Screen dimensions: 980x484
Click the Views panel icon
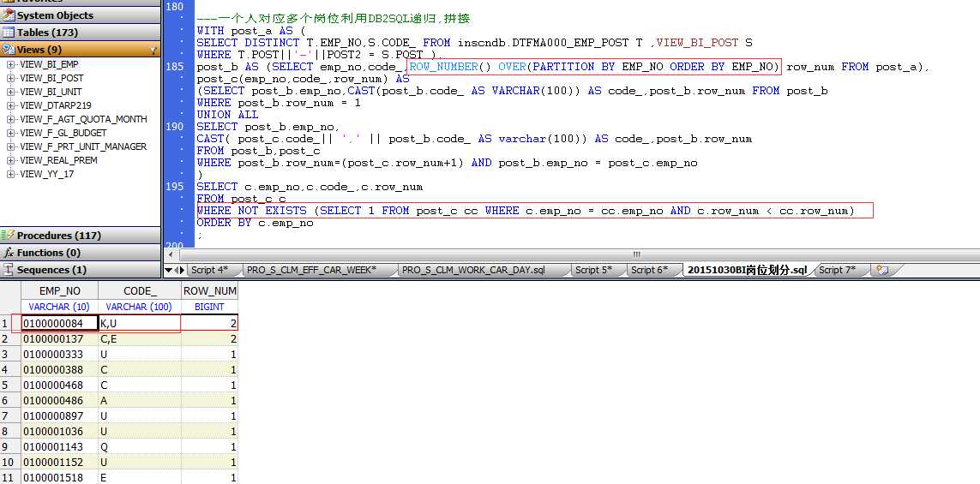click(8, 50)
